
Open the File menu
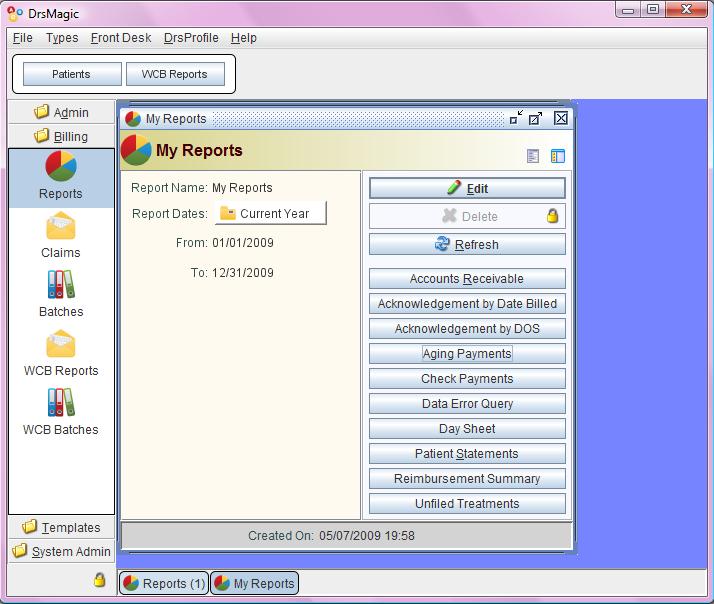(23, 38)
